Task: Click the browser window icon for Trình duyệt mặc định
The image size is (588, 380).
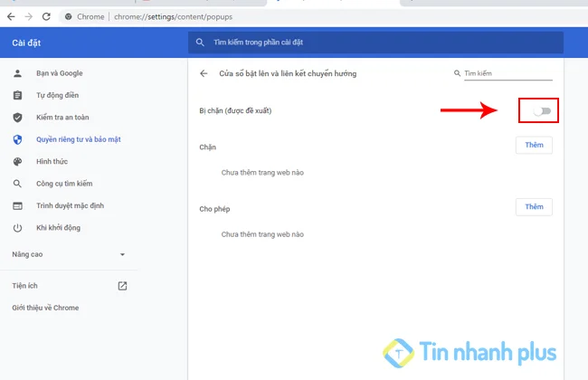Action: pos(17,205)
